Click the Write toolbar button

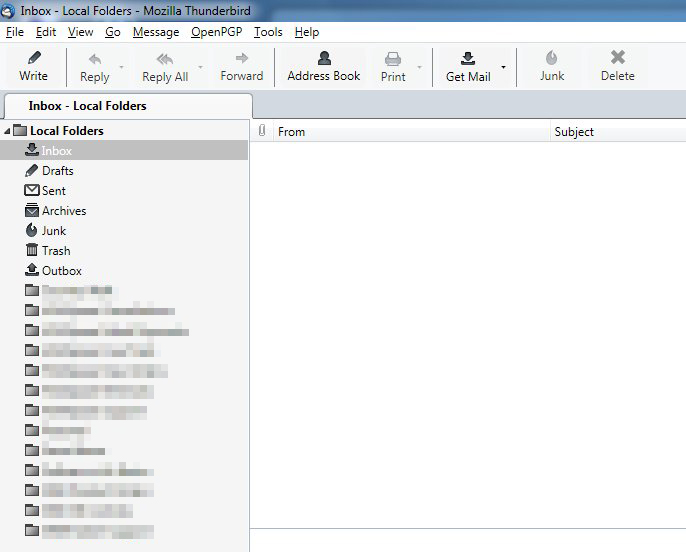pos(34,66)
